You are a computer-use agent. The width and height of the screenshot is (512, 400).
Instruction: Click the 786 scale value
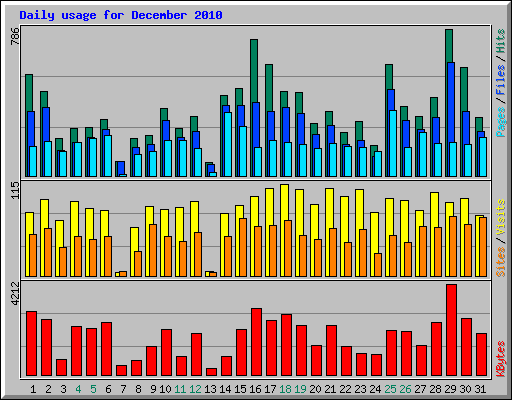click(15, 36)
